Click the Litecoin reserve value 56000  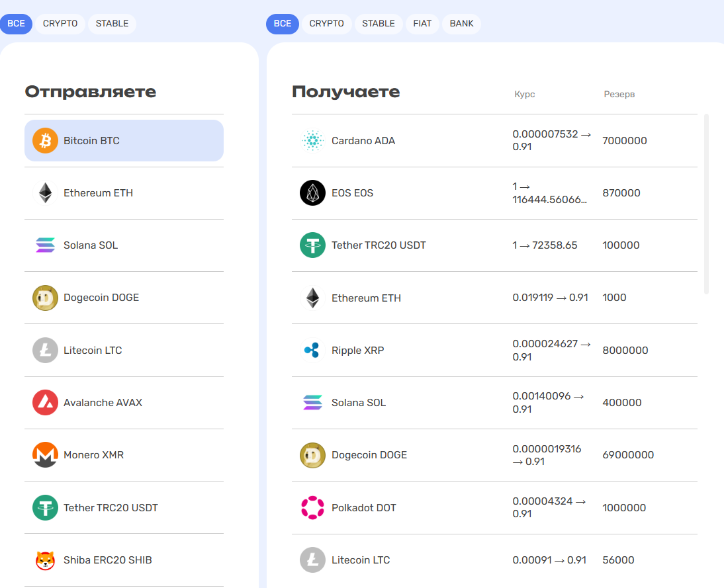[618, 560]
